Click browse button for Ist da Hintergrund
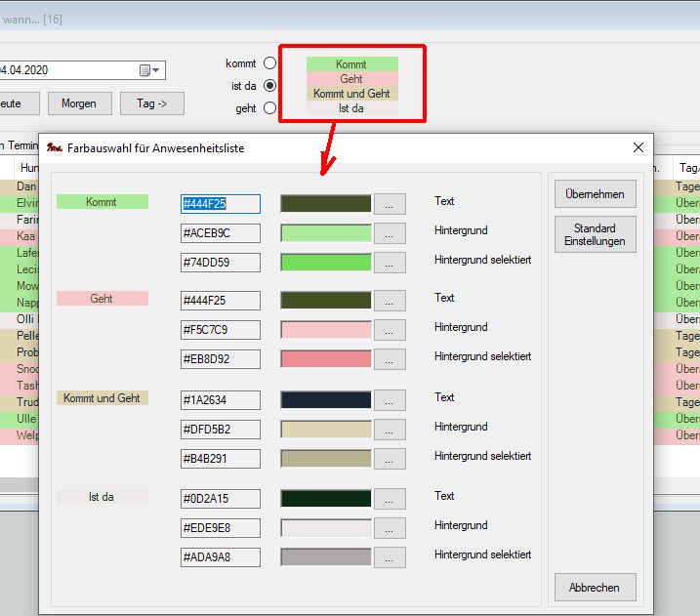This screenshot has height=616, width=700. coord(391,528)
